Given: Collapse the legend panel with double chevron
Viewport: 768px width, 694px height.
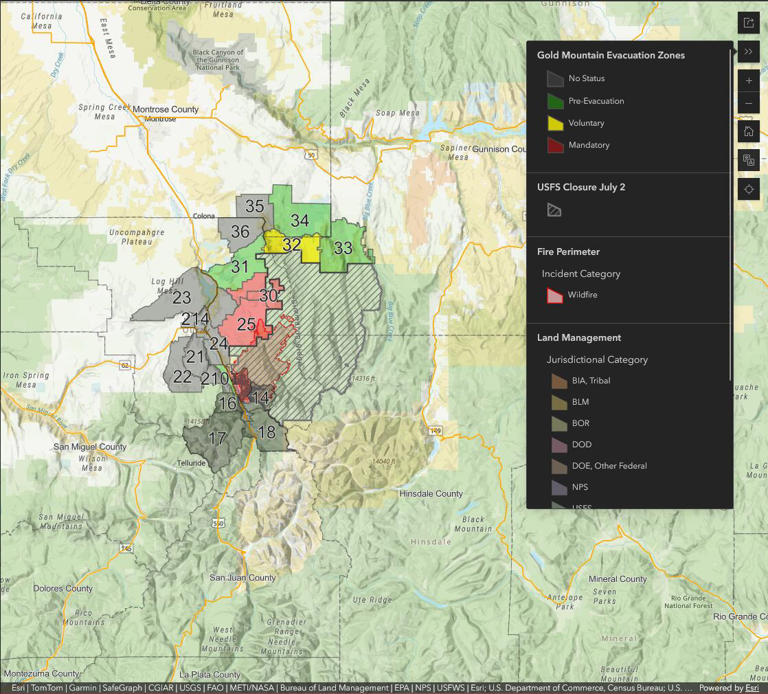Looking at the screenshot, I should tap(748, 51).
